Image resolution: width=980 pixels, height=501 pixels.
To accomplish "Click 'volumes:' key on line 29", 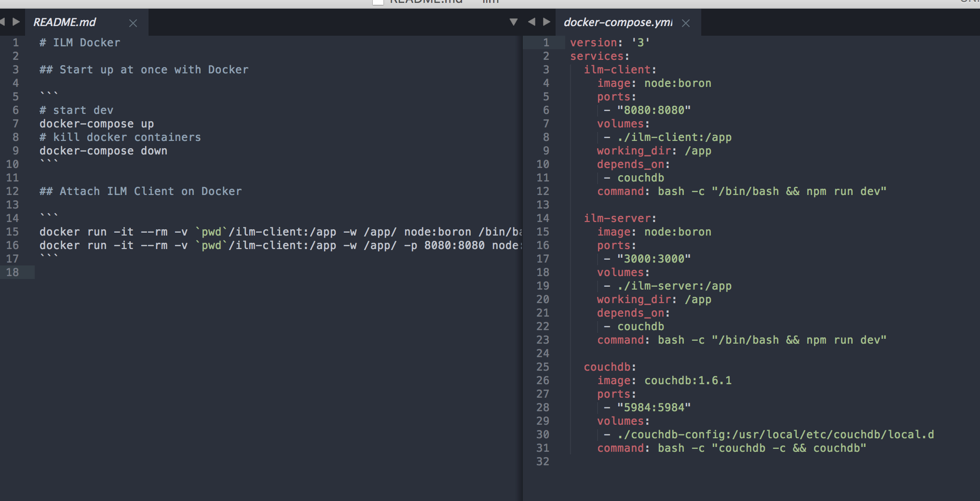I will tap(623, 421).
